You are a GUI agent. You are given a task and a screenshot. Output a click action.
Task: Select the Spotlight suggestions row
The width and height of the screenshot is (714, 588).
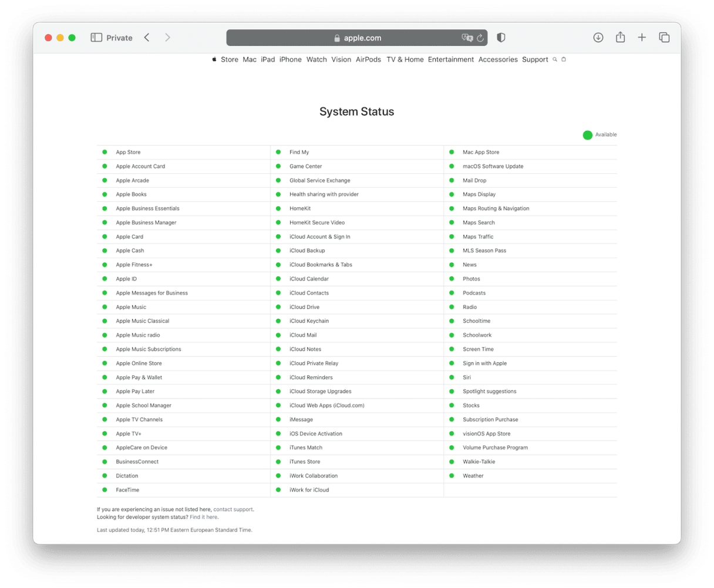(530, 391)
